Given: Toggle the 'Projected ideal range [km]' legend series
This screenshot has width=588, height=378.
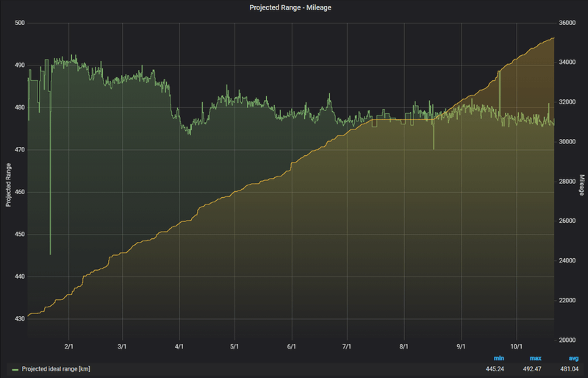Looking at the screenshot, I should point(56,369).
